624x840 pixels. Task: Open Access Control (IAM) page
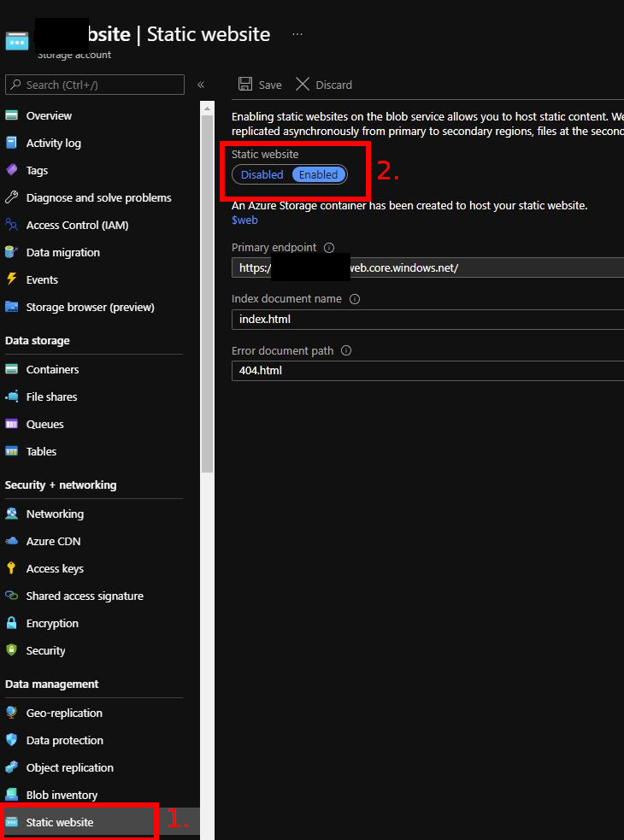(x=77, y=225)
